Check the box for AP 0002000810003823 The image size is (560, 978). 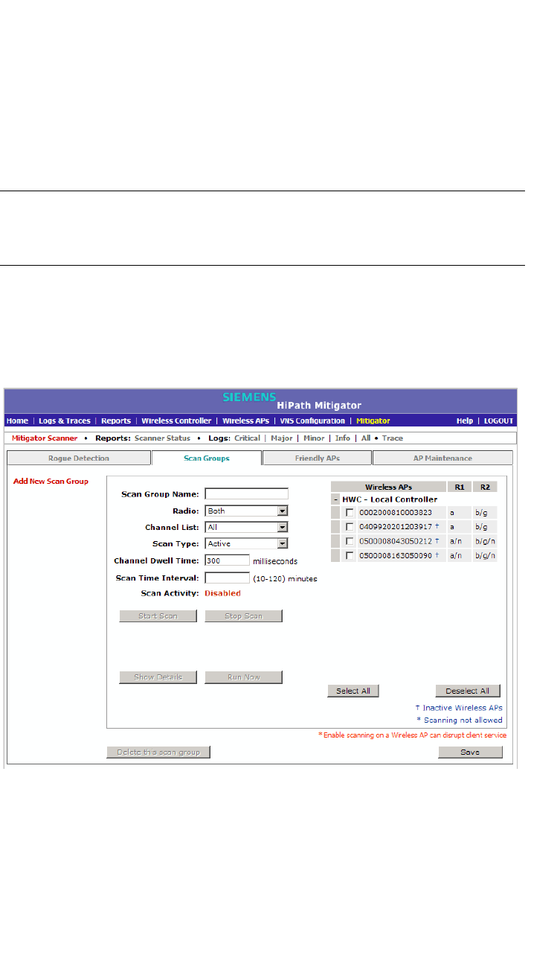coord(350,513)
